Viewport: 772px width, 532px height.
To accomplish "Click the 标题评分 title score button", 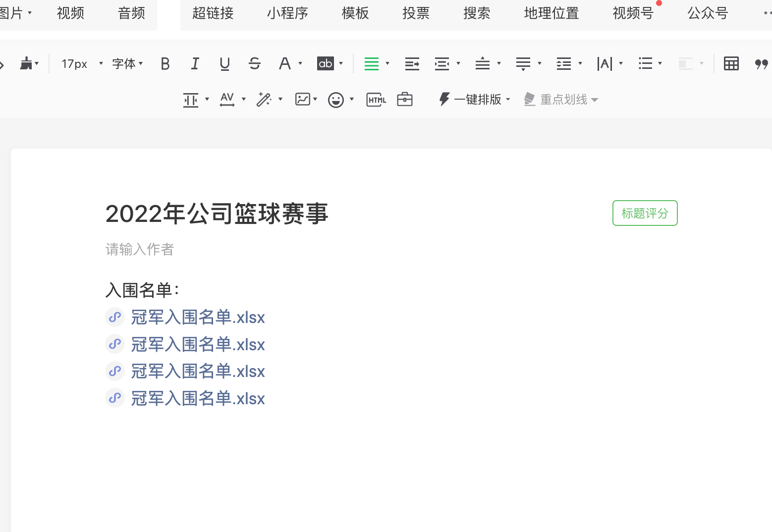I will (645, 213).
